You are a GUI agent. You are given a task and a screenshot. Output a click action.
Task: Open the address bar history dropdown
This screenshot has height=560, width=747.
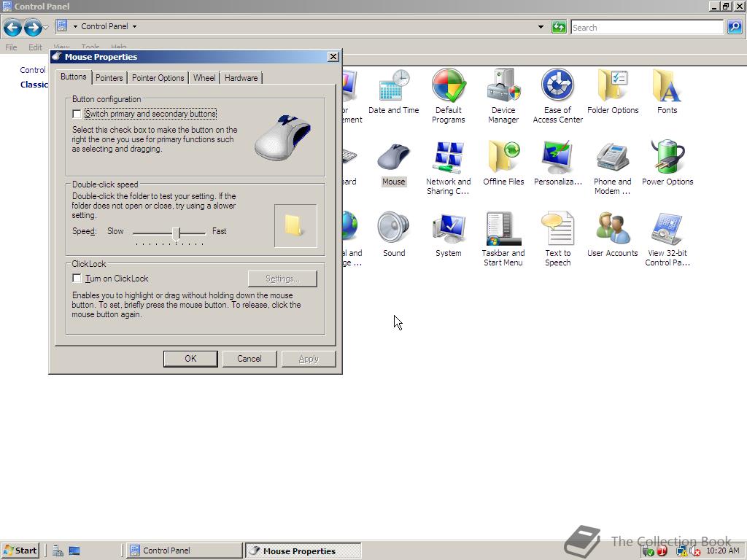tap(541, 27)
